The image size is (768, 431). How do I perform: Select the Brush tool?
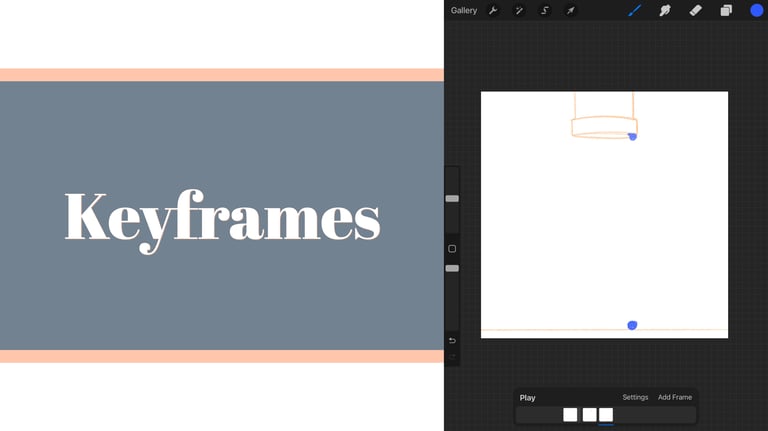[635, 10]
